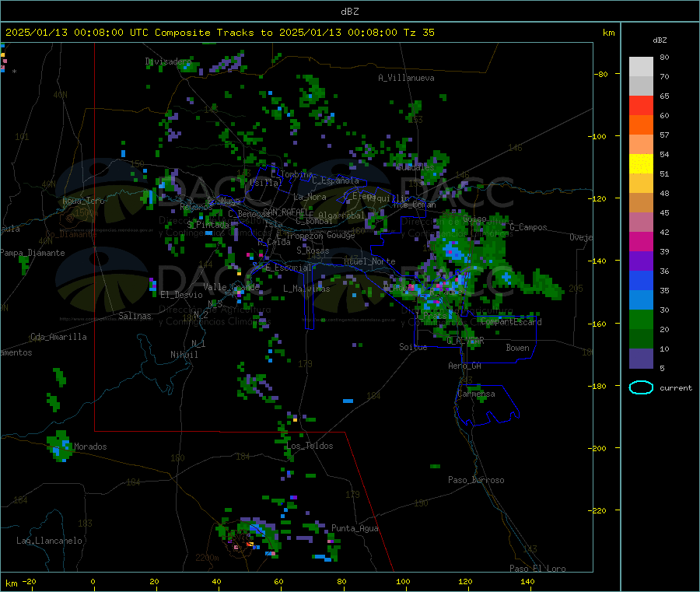Click the storm cell beside Morados
The image size is (700, 592).
pyautogui.click(x=60, y=446)
